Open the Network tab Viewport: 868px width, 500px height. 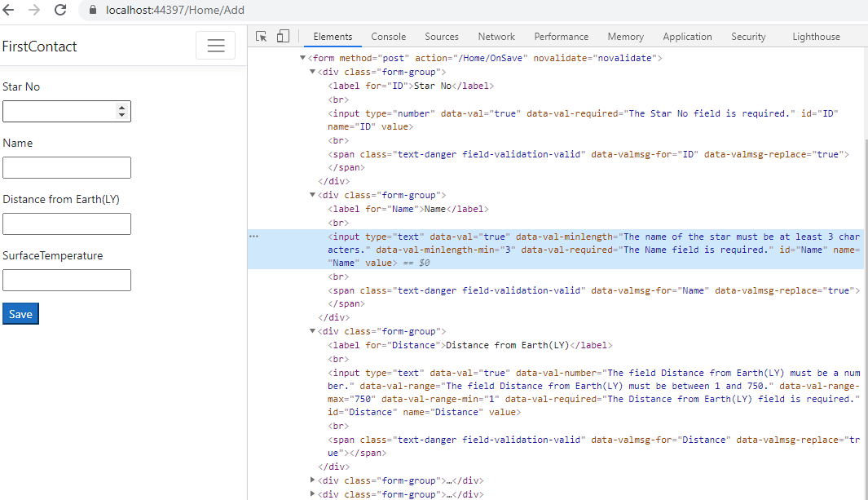point(496,37)
